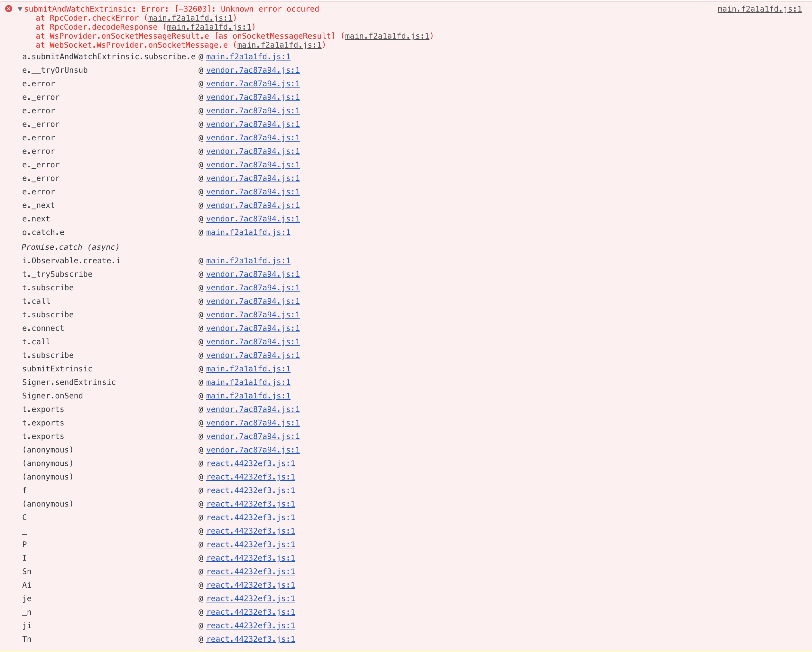Open the react.44232ef3.js link for frame _n
Screen dimensions: 812x652
click(x=251, y=613)
